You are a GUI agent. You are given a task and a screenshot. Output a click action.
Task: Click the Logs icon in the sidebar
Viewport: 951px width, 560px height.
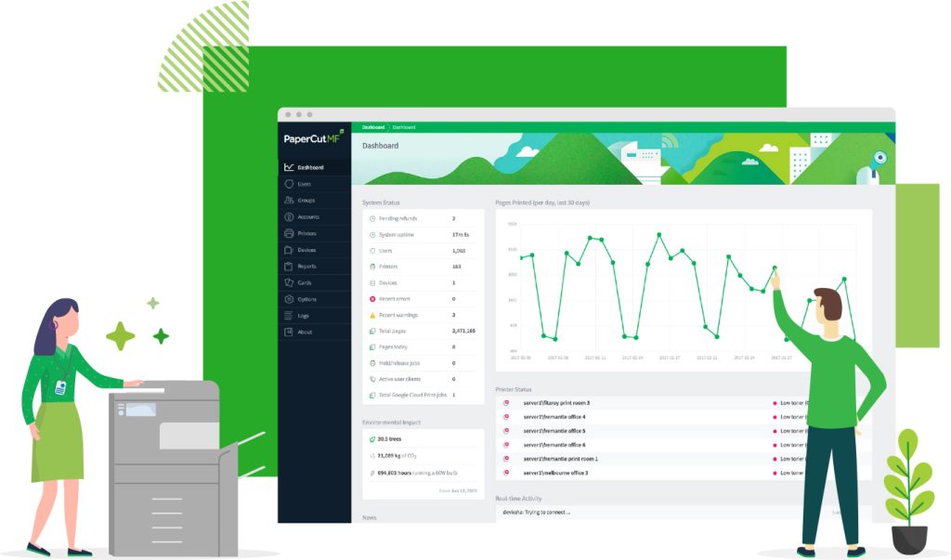(x=289, y=316)
